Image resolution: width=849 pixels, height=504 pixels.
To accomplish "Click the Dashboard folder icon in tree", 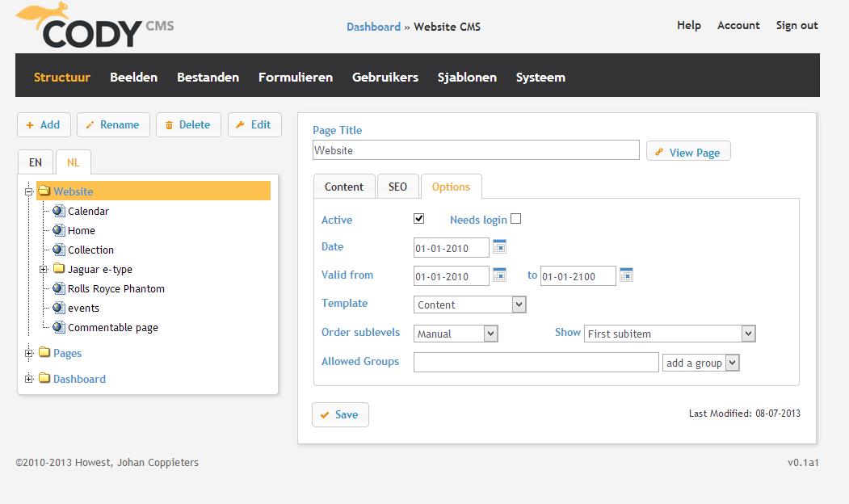I will (44, 378).
